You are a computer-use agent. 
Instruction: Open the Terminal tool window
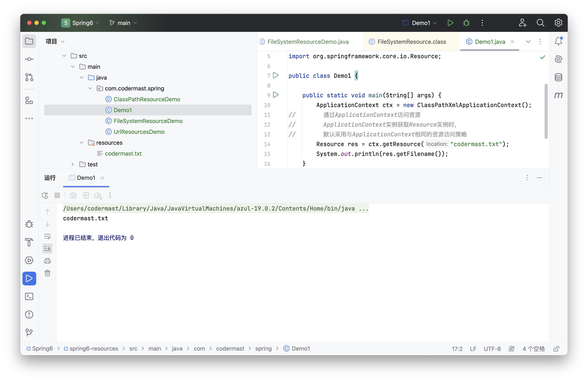coord(29,296)
